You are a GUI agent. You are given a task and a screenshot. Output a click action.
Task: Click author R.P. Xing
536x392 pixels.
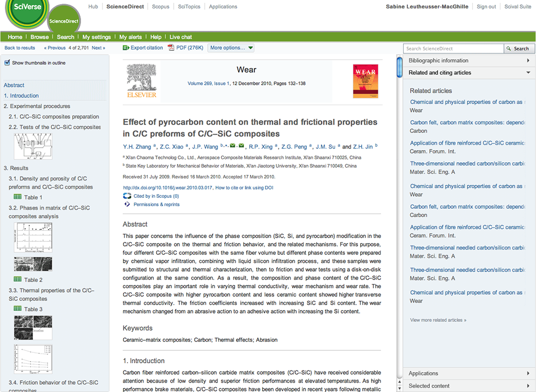click(261, 147)
